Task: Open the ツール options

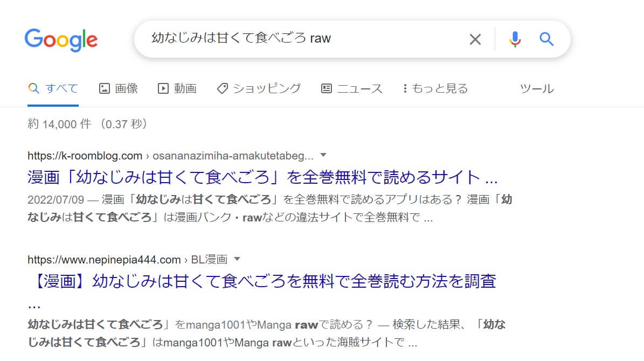Action: (537, 88)
